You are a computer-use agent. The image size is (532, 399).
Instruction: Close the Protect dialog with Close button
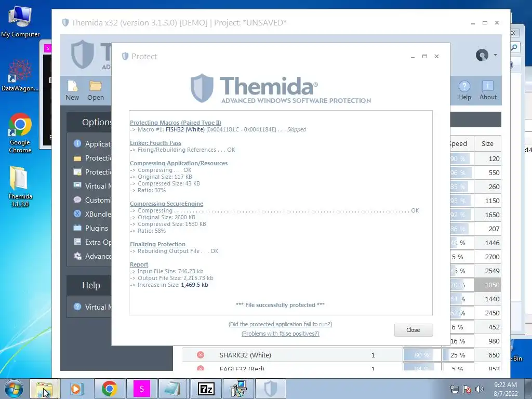(413, 330)
